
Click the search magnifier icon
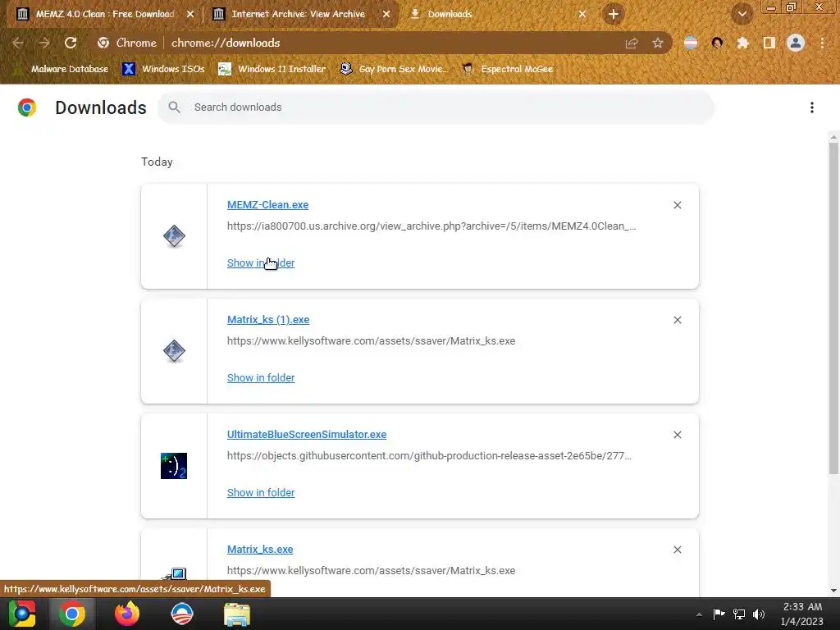pyautogui.click(x=174, y=107)
